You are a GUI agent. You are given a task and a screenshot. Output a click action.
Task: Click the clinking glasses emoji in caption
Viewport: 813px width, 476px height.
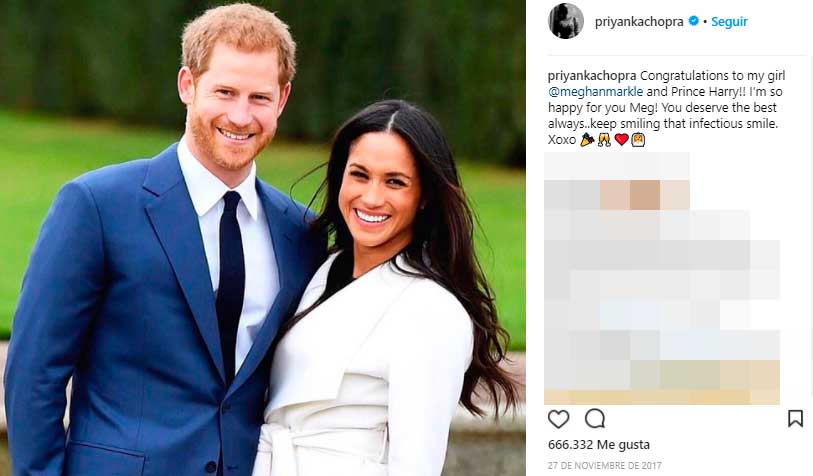pos(604,139)
